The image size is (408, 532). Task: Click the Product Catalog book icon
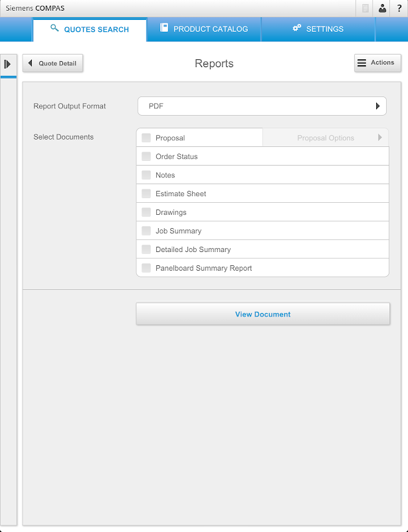(164, 29)
